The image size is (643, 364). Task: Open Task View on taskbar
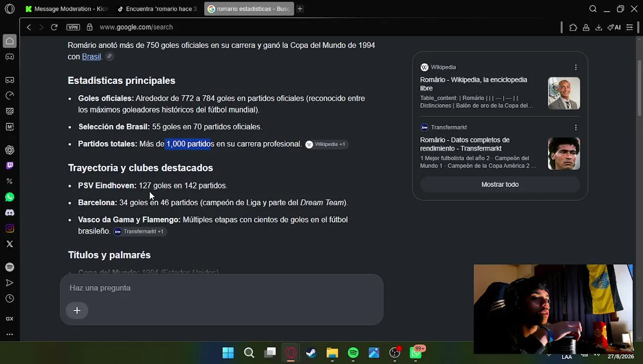coord(270,353)
